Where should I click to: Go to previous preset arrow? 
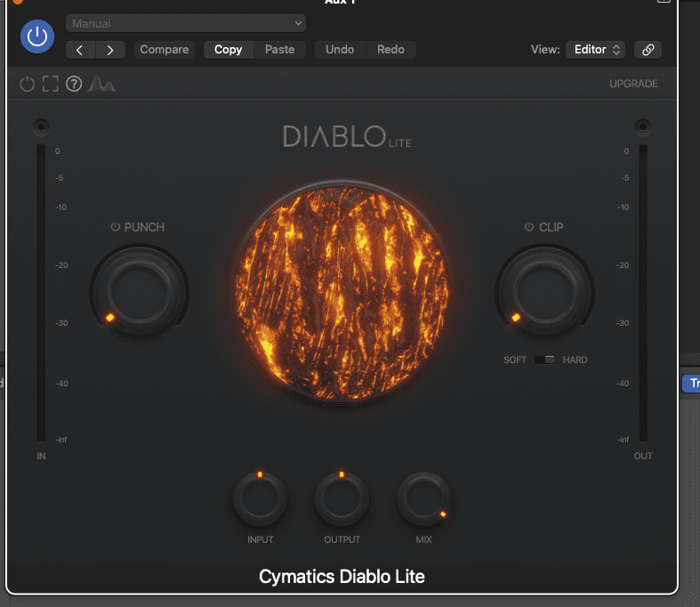click(x=80, y=50)
